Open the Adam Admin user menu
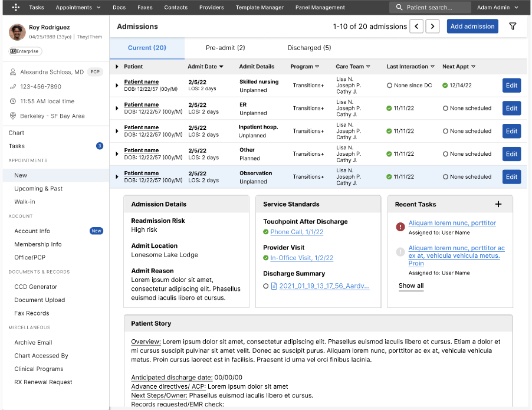Screen dimensions: 532x410 pyautogui.click(x=498, y=7)
